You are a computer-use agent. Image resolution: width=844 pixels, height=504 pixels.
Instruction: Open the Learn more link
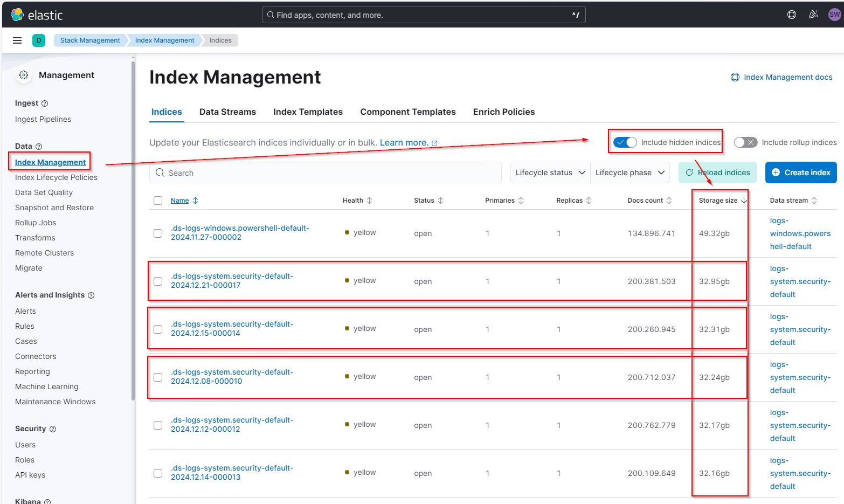click(x=409, y=143)
